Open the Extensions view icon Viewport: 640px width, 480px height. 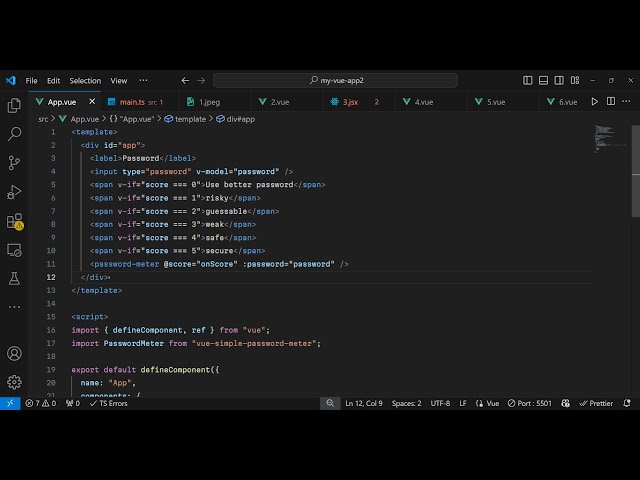pos(14,221)
